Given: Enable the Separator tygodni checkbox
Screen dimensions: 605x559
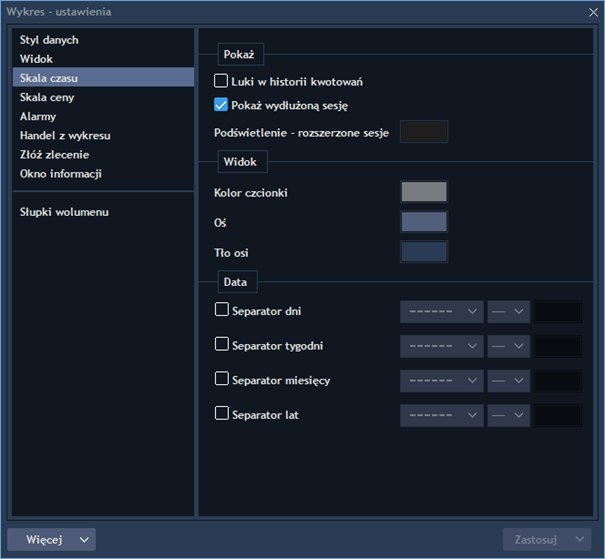Looking at the screenshot, I should click(x=221, y=344).
